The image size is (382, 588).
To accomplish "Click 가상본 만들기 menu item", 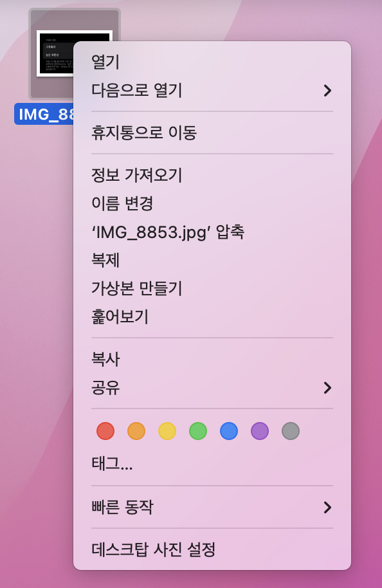I will click(212, 288).
